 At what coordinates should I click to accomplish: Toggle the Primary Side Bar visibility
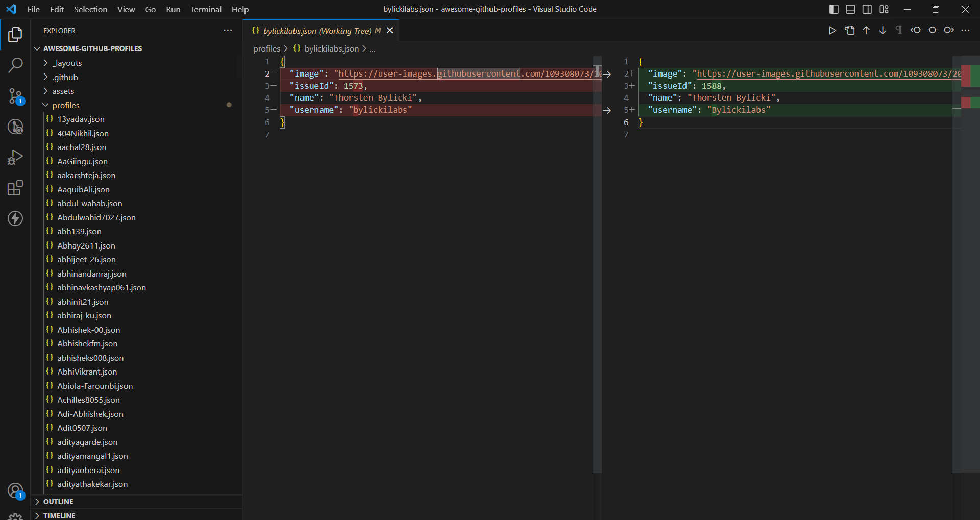[x=834, y=9]
